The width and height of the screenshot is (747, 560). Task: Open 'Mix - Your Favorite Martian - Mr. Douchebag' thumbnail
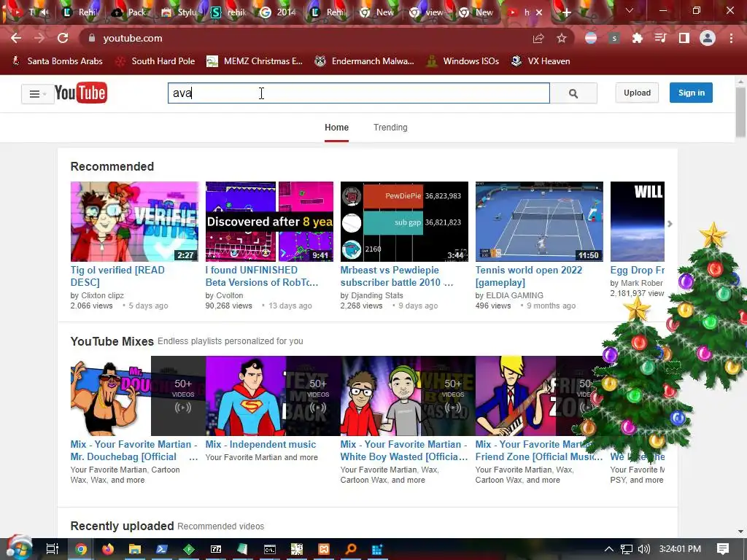[138, 396]
